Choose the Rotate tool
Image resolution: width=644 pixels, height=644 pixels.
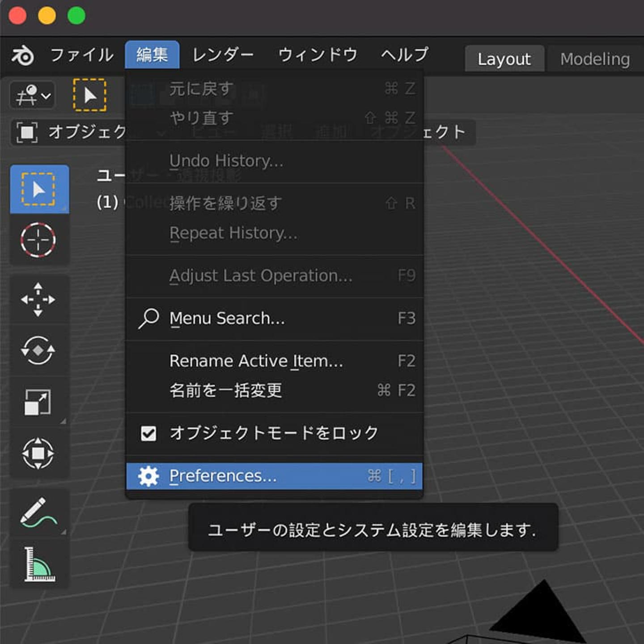[38, 351]
